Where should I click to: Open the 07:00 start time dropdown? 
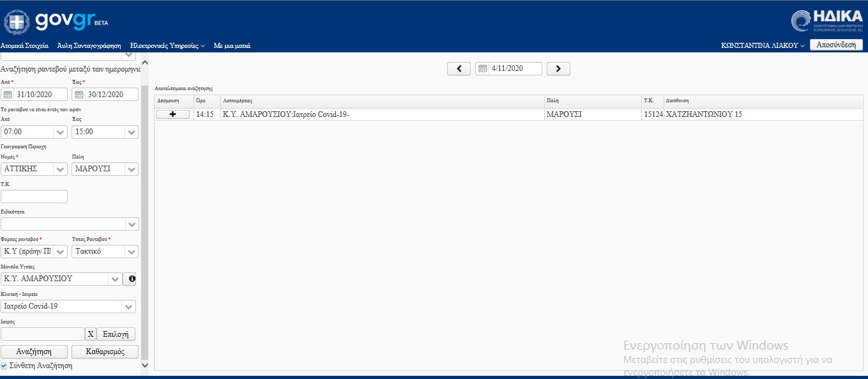coord(61,132)
